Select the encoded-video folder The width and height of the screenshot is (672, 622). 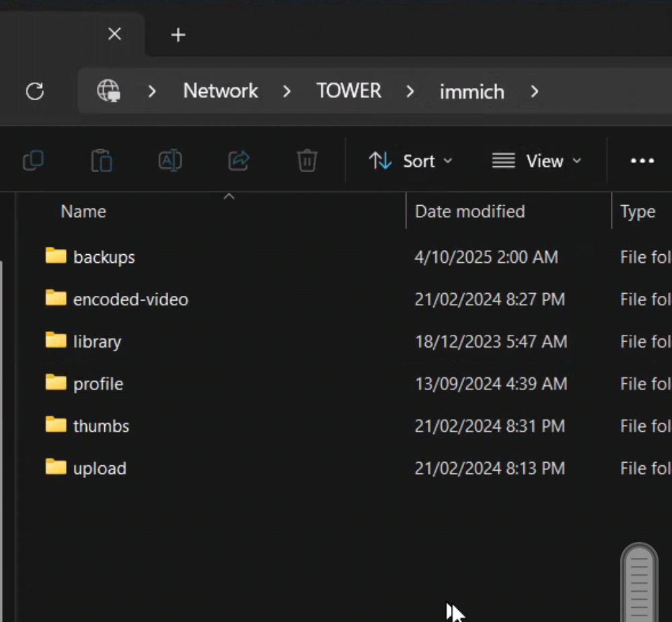pos(130,299)
